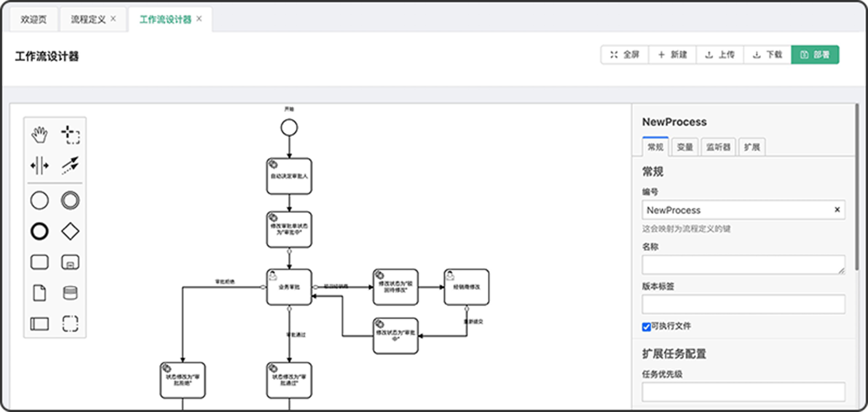The image size is (868, 412).
Task: Clear the 编号 field with X
Action: 837,210
